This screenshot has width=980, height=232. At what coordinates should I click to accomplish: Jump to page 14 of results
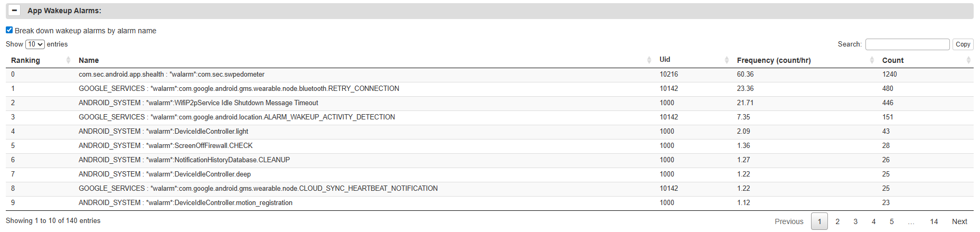point(934,221)
